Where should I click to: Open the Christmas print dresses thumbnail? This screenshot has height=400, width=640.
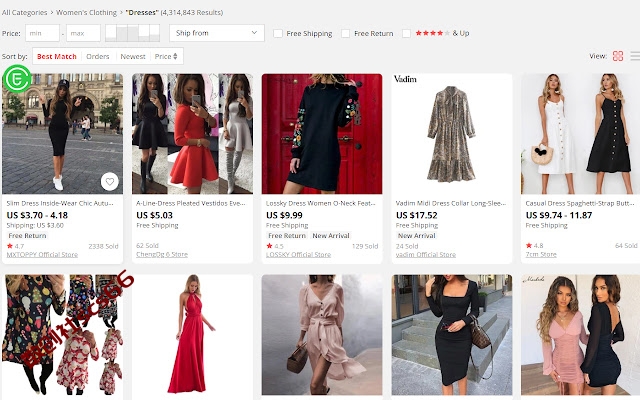pos(62,335)
